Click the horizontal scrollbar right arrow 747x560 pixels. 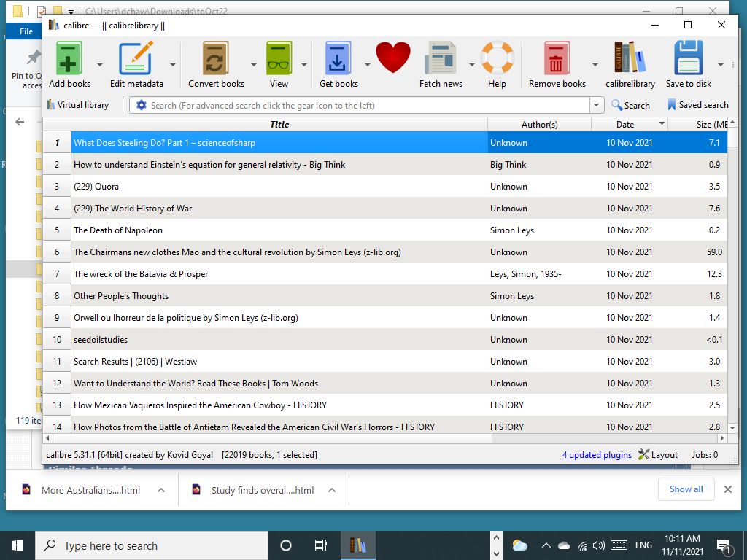[722, 437]
